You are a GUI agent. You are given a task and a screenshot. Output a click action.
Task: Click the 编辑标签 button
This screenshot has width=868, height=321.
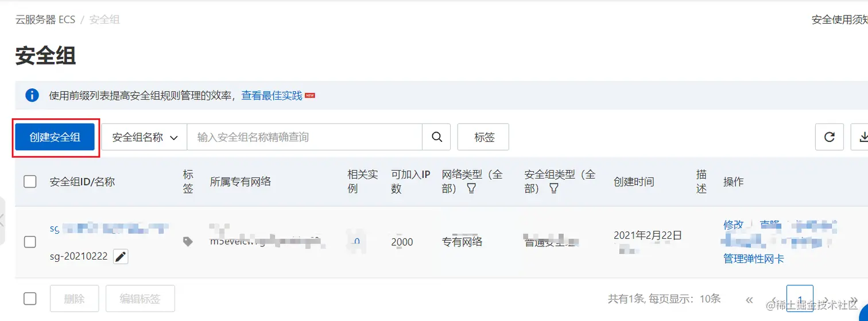[x=140, y=299]
